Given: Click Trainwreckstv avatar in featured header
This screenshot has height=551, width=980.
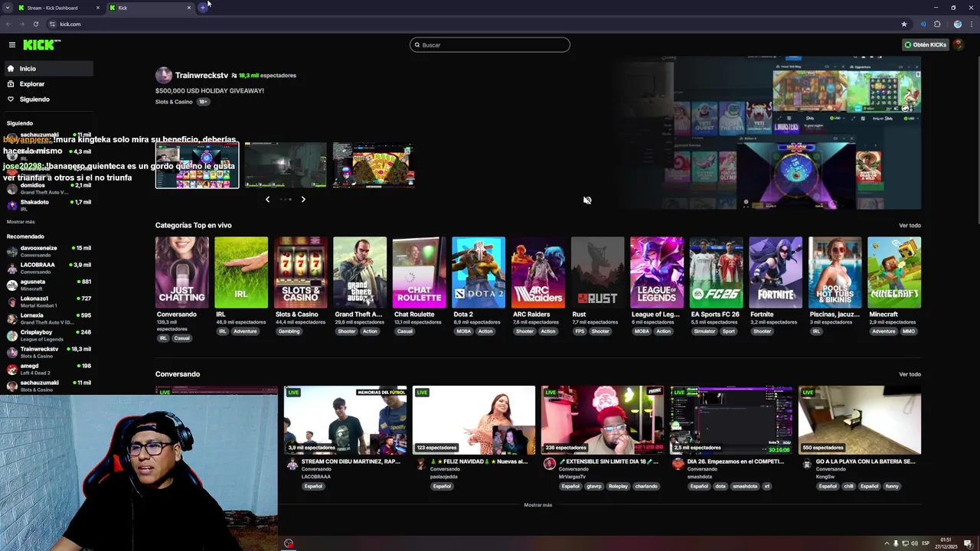Looking at the screenshot, I should (x=164, y=75).
